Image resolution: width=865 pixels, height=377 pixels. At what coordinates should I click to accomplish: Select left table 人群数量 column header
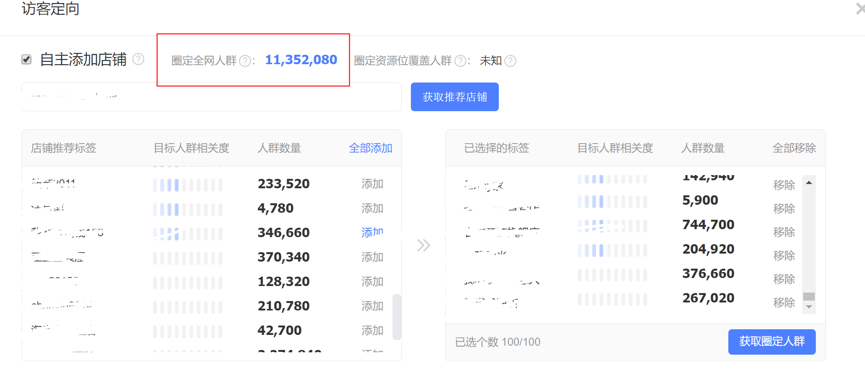pos(279,148)
